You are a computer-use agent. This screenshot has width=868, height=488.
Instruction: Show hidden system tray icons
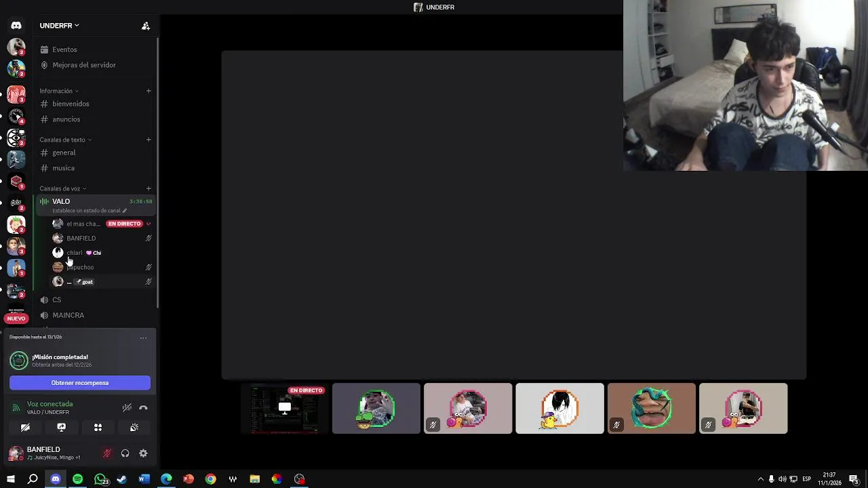point(760,479)
